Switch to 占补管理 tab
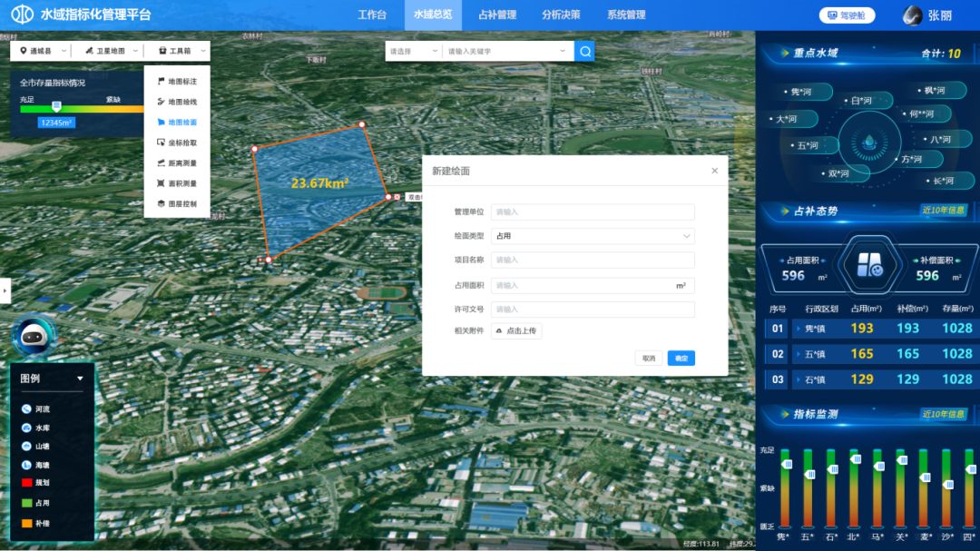This screenshot has height=551, width=980. (496, 15)
